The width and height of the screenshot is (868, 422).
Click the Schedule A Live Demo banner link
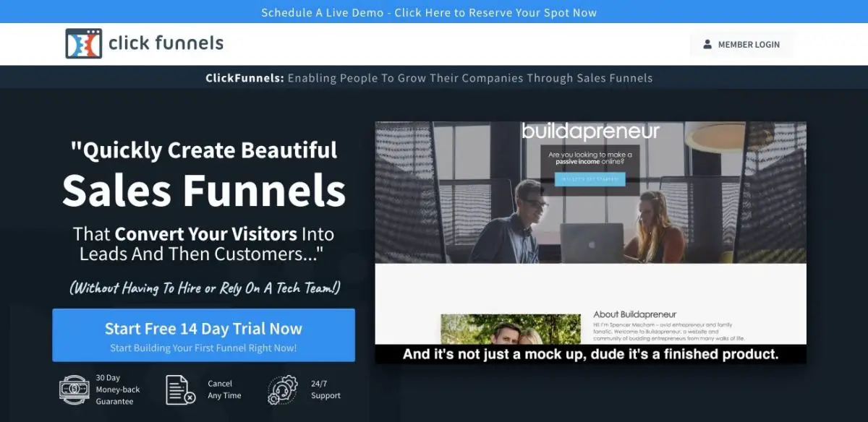click(x=429, y=12)
